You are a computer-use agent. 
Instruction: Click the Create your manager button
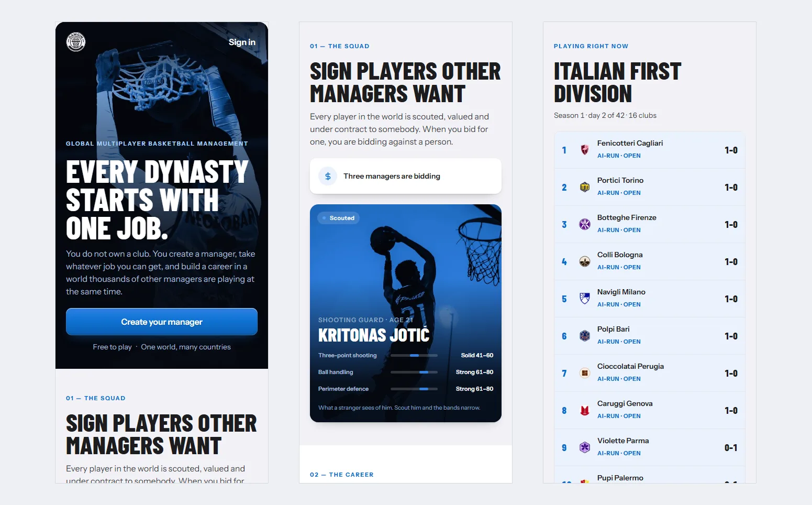click(162, 322)
